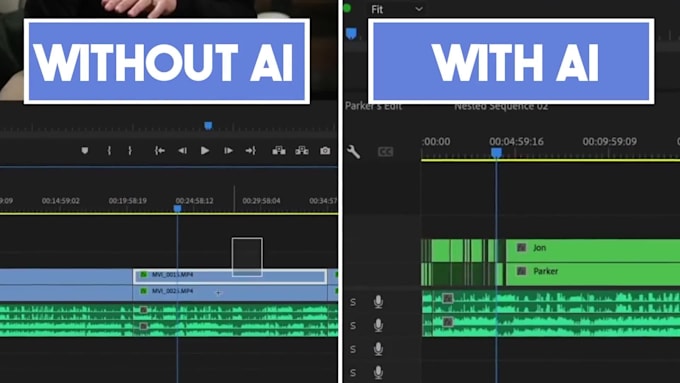The height and width of the screenshot is (383, 680).
Task: Toggle the CC captions track button
Action: [x=385, y=152]
